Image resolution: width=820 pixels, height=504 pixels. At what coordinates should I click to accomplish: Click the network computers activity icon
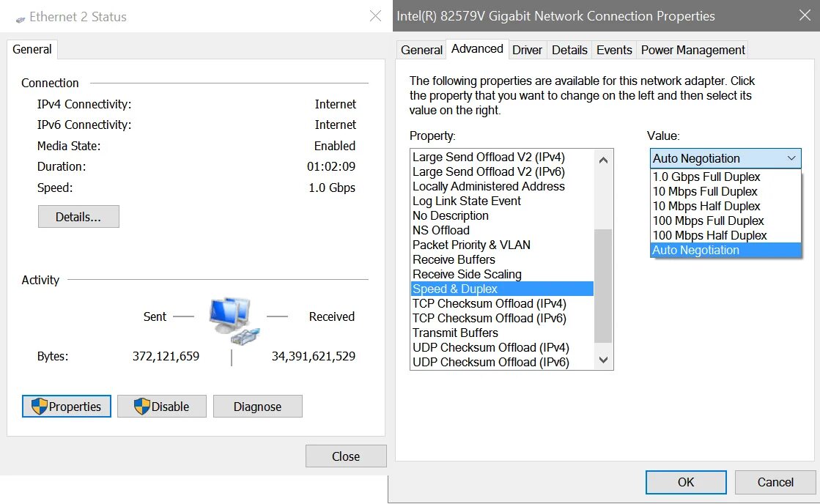pos(234,320)
